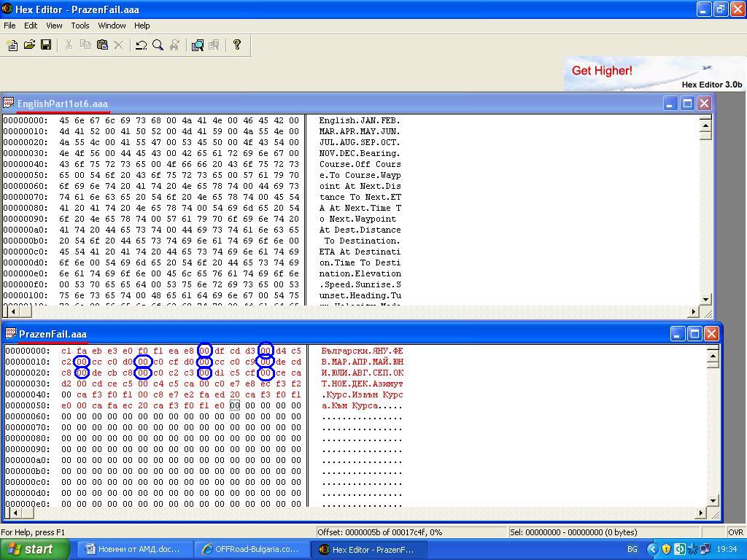Switch to OFFRoad-Bulgaria taskbar window
Screen dimensions: 747x560
[251, 549]
